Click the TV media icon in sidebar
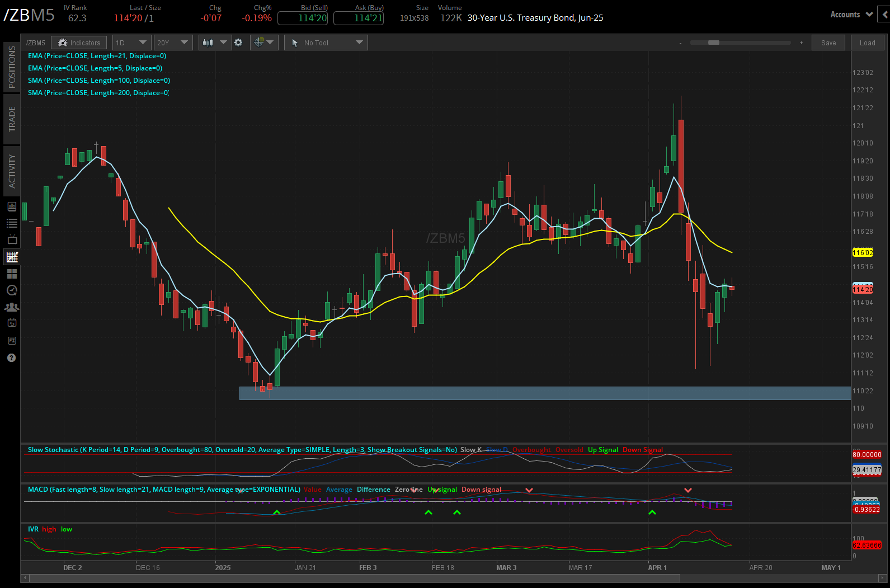Screen dimensions: 890x588 (x=12, y=240)
